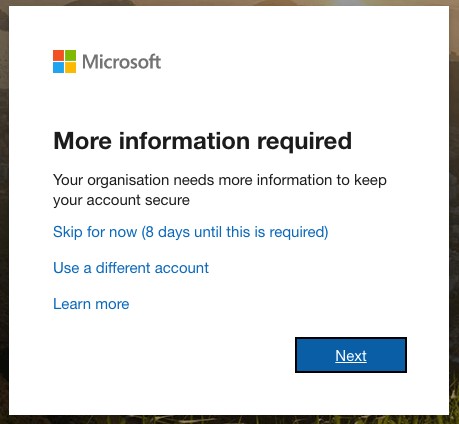Select the 'Skip for now' link
Image resolution: width=459 pixels, height=424 pixels.
tap(191, 232)
